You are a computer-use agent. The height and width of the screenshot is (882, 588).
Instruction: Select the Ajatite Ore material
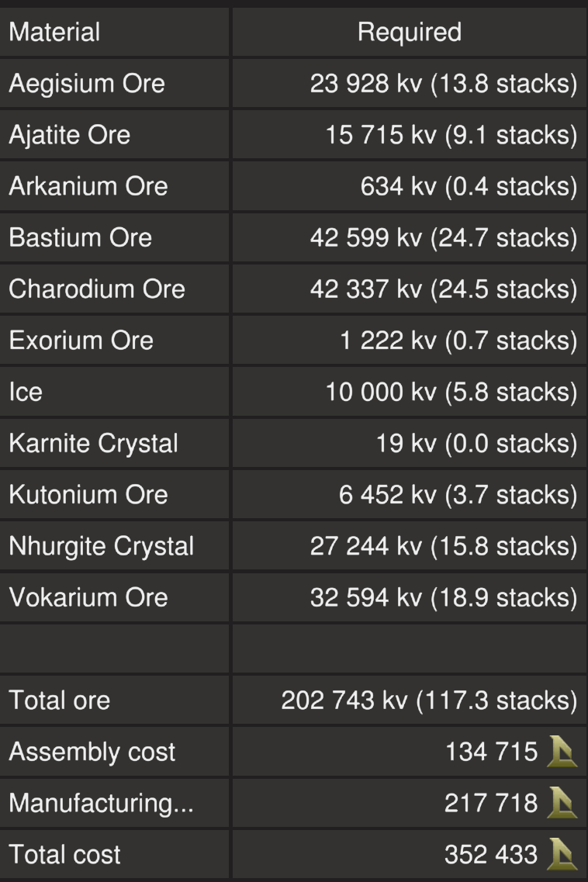(69, 135)
